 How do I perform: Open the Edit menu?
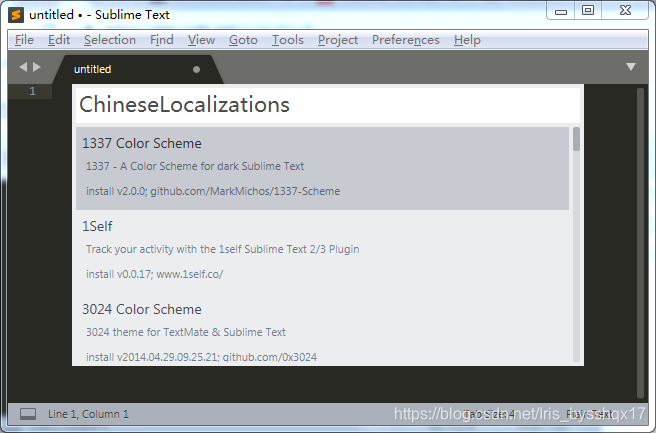point(59,40)
